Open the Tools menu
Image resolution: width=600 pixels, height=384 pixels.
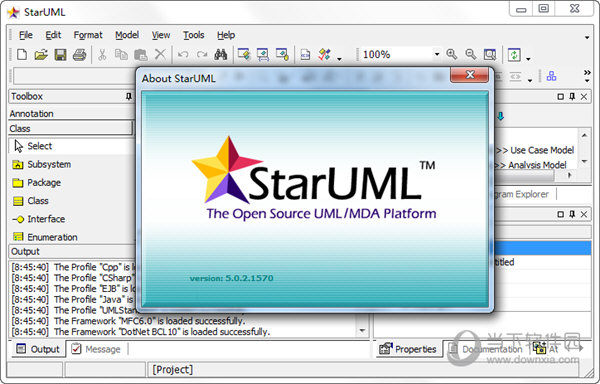[x=193, y=35]
